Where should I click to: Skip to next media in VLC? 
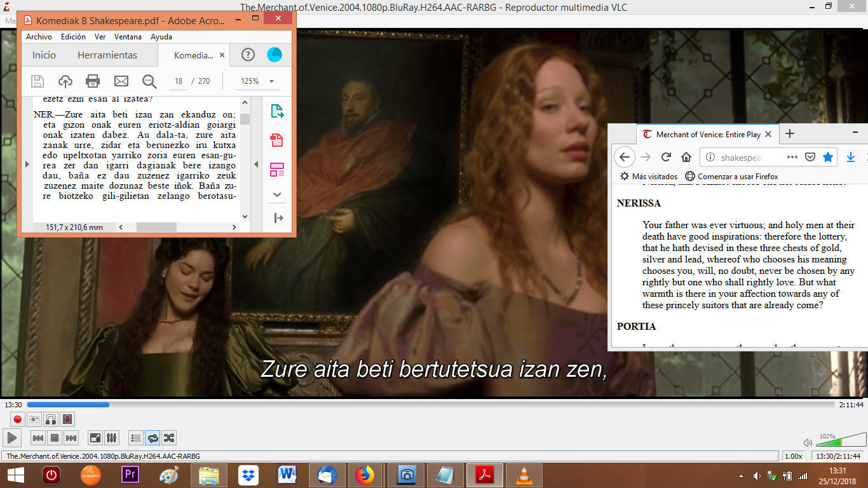[x=71, y=438]
